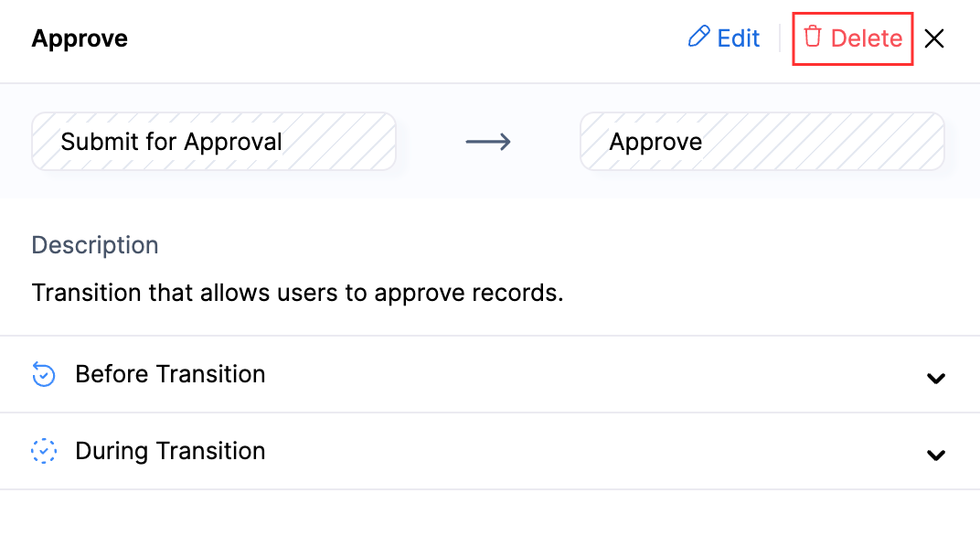
Task: Click the arrow connecting the two transition states
Action: click(x=487, y=142)
